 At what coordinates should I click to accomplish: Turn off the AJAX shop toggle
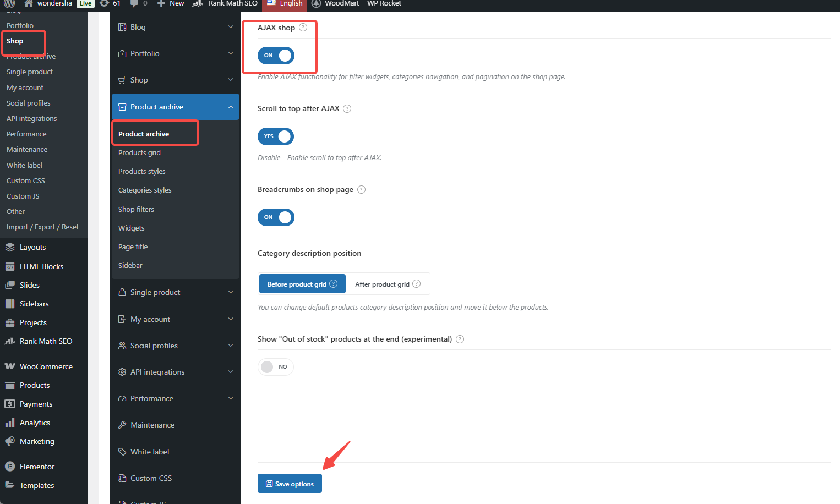(x=276, y=56)
